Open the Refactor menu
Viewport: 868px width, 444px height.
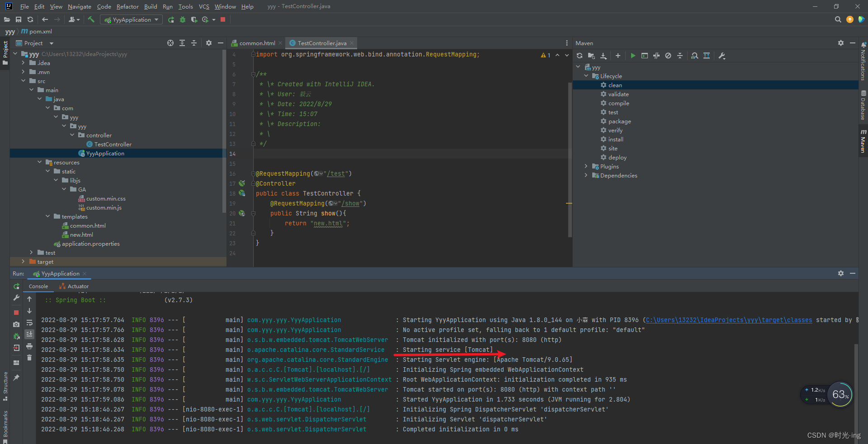point(127,6)
